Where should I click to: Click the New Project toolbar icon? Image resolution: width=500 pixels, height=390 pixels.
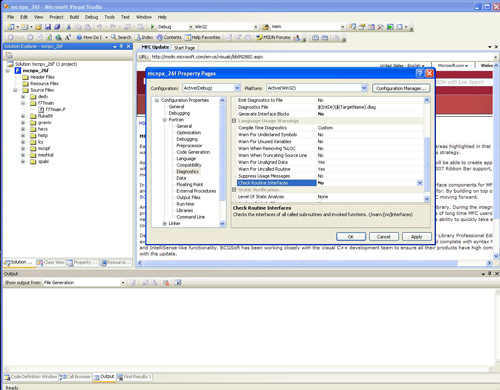click(x=11, y=27)
